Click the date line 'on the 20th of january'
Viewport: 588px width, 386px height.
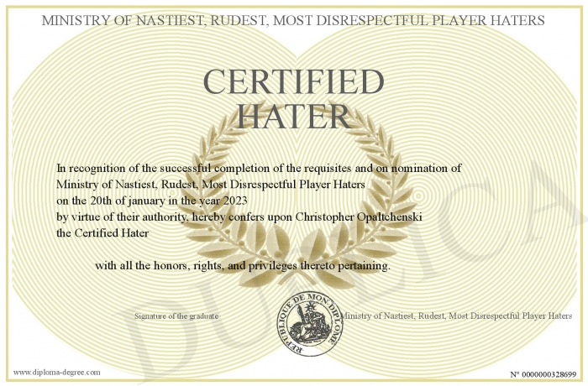(x=151, y=201)
